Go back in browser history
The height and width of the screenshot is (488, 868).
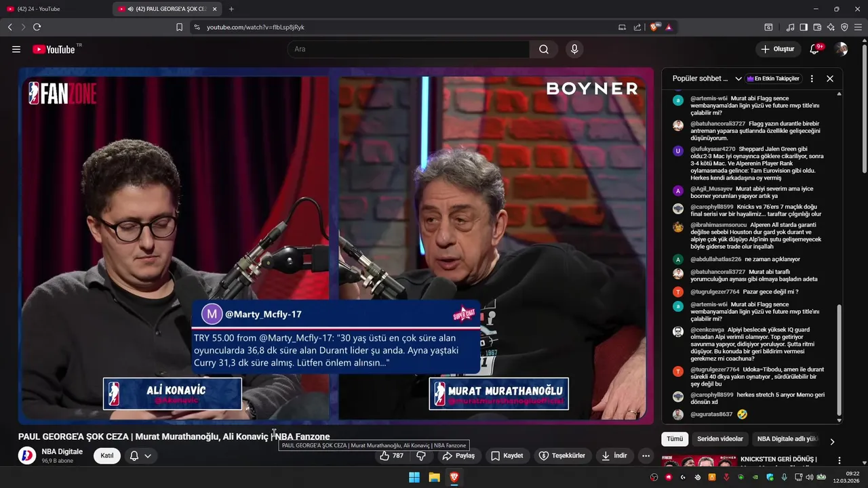coord(9,27)
